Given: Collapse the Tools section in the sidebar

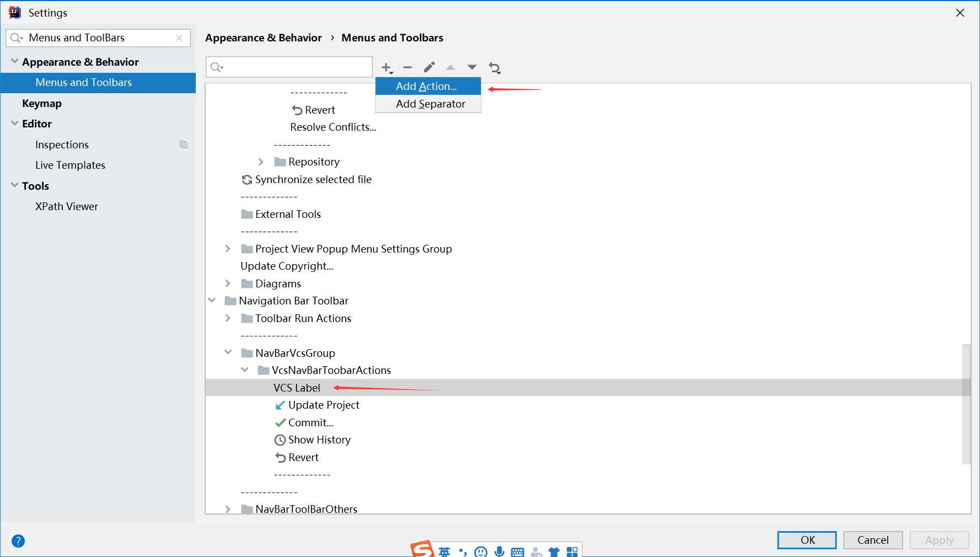Looking at the screenshot, I should (14, 185).
